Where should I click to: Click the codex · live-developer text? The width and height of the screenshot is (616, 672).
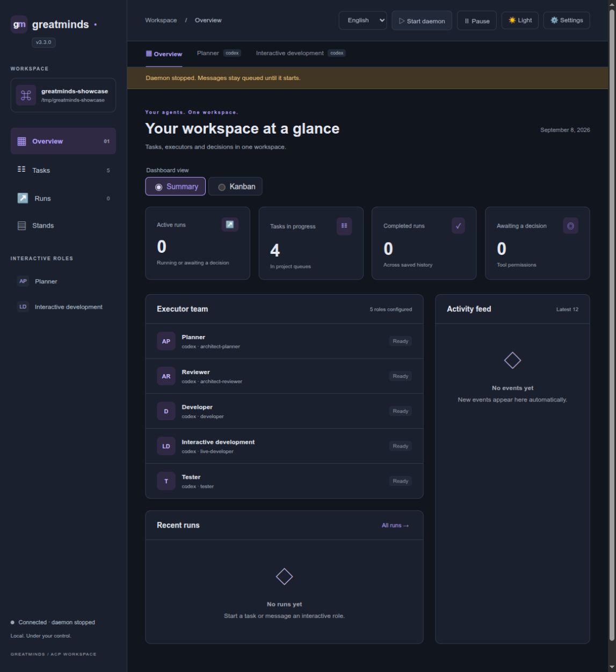[x=207, y=451]
